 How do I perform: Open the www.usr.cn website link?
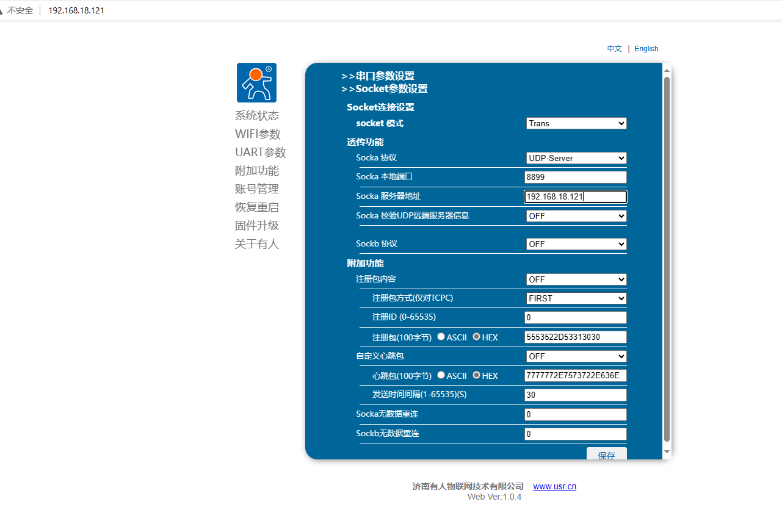pos(554,486)
